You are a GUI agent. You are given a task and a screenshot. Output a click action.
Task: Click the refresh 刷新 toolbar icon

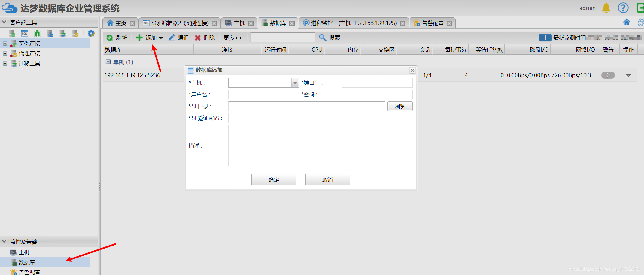(x=110, y=38)
